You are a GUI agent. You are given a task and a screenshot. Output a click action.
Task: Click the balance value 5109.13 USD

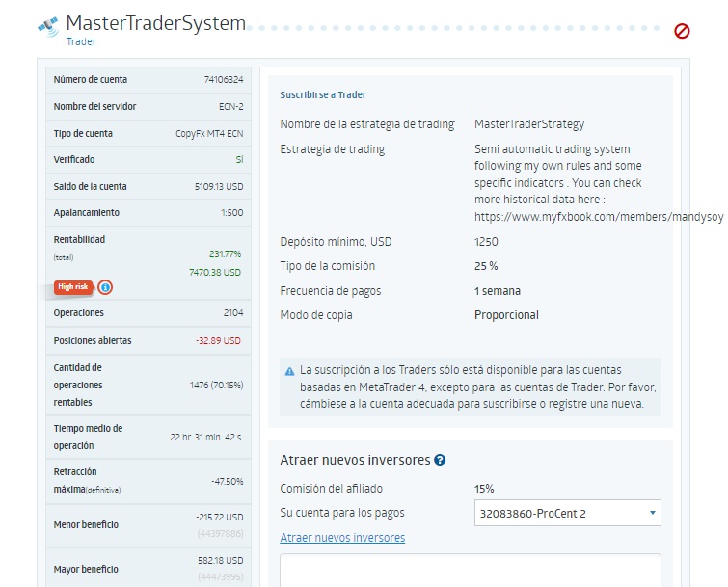[219, 187]
